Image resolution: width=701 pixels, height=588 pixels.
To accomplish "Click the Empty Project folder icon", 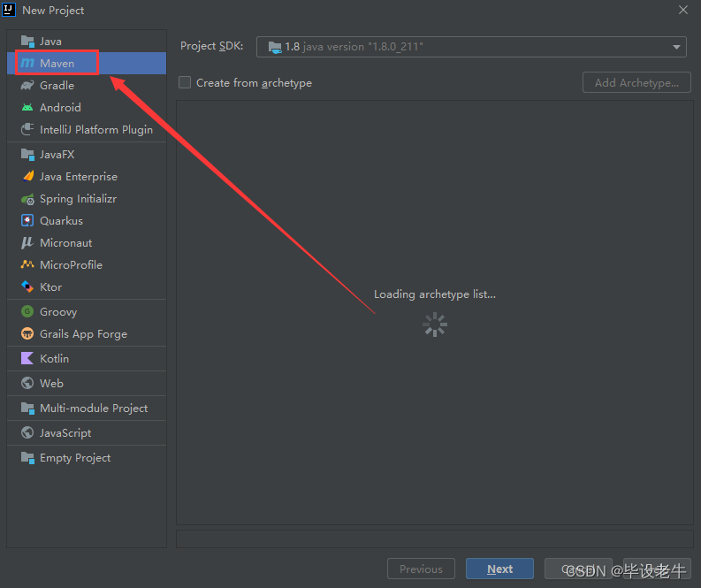I will coord(27,457).
